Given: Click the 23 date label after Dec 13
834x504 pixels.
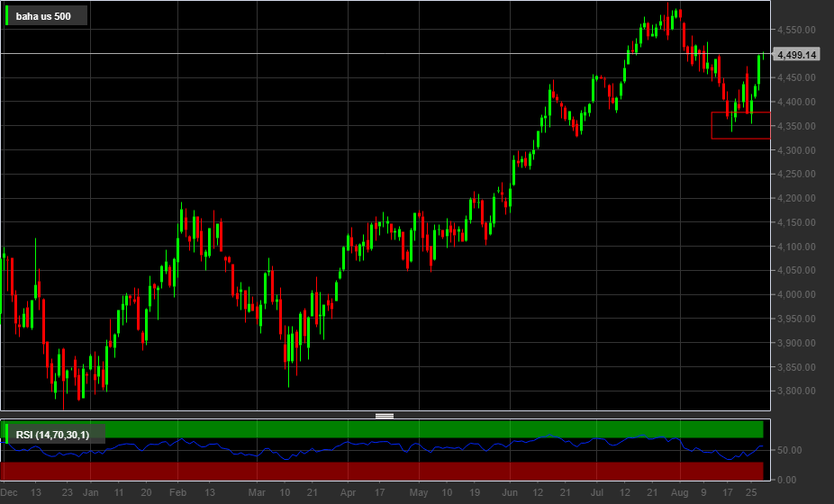Looking at the screenshot, I should click(x=67, y=493).
